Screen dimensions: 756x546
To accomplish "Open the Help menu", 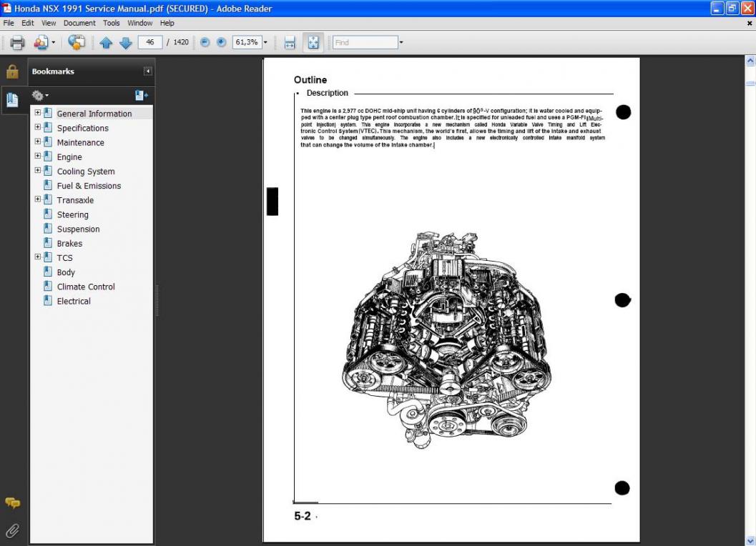I will pos(167,23).
